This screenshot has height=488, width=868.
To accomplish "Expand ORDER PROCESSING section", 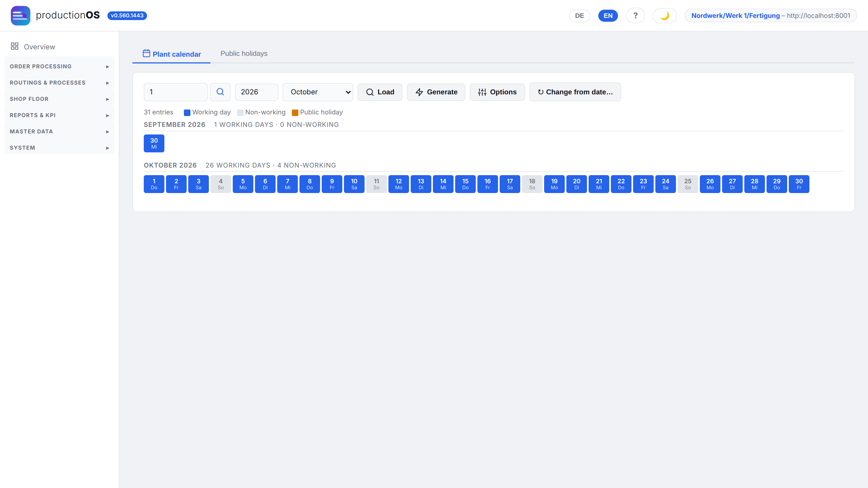I will 59,66.
